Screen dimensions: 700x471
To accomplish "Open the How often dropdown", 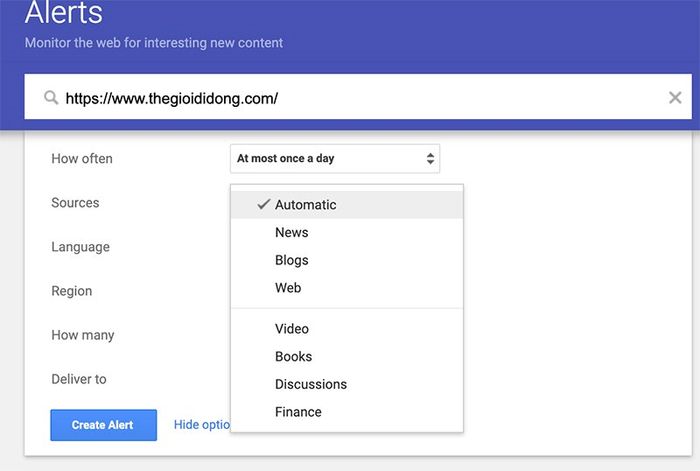I will (x=334, y=158).
